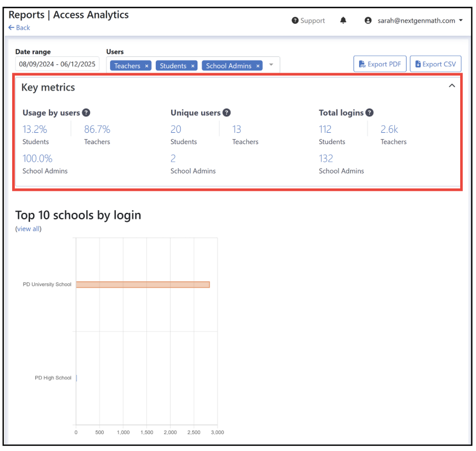The width and height of the screenshot is (476, 451).
Task: Click the Export CSV button
Action: click(435, 64)
